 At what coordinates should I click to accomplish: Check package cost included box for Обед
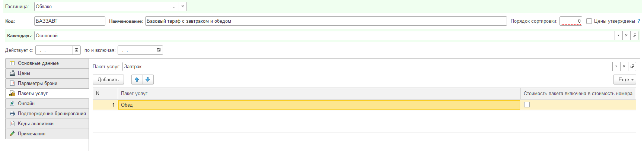[x=527, y=105]
